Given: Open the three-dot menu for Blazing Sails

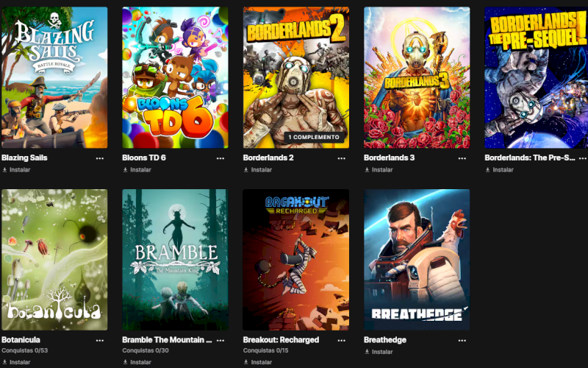Looking at the screenshot, I should click(x=99, y=158).
